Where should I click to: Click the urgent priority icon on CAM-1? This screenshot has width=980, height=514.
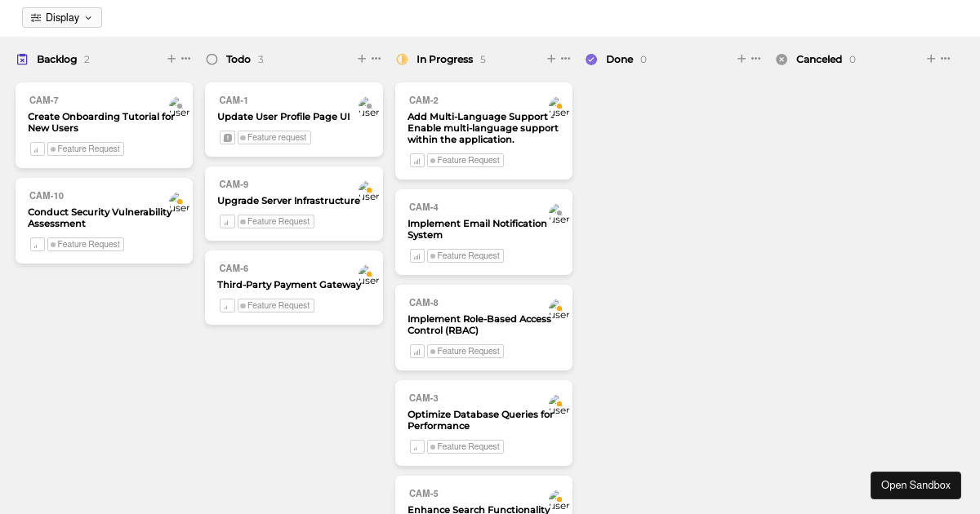click(227, 137)
